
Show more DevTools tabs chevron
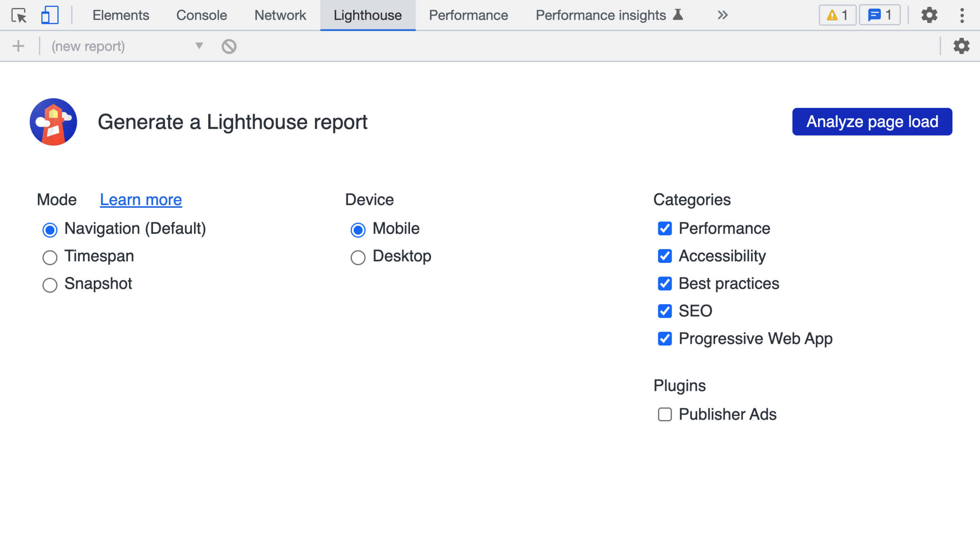[722, 16]
